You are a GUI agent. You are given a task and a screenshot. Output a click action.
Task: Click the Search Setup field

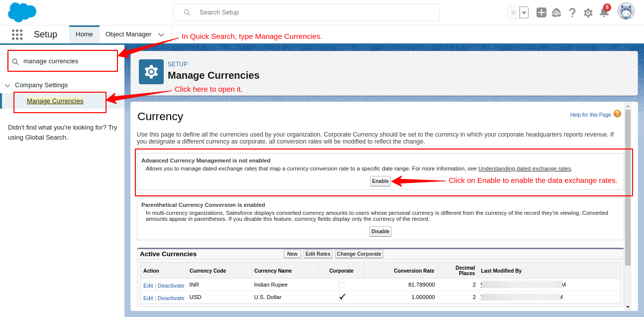306,12
